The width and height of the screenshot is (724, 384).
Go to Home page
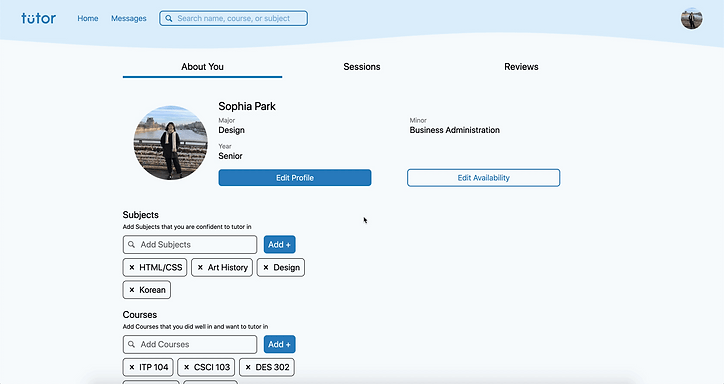(x=88, y=18)
